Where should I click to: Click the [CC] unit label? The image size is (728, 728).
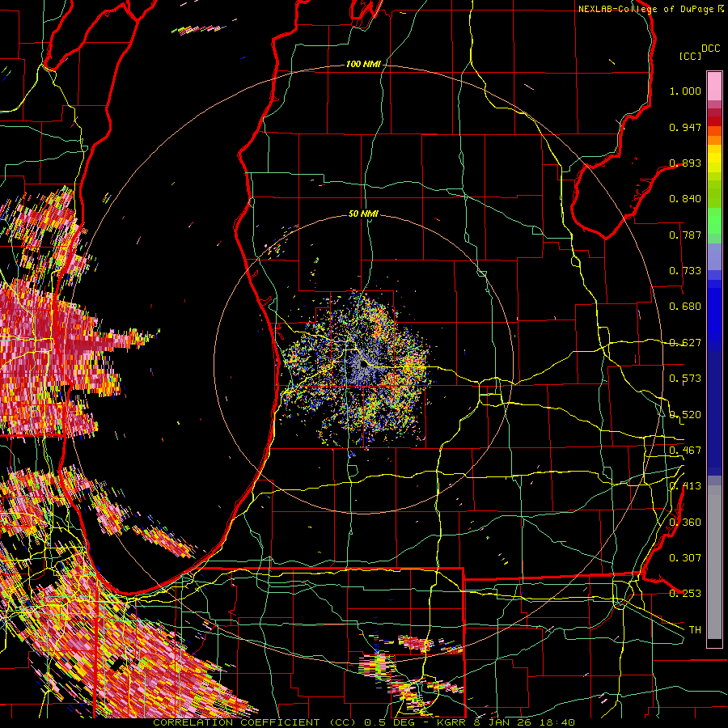[x=690, y=56]
